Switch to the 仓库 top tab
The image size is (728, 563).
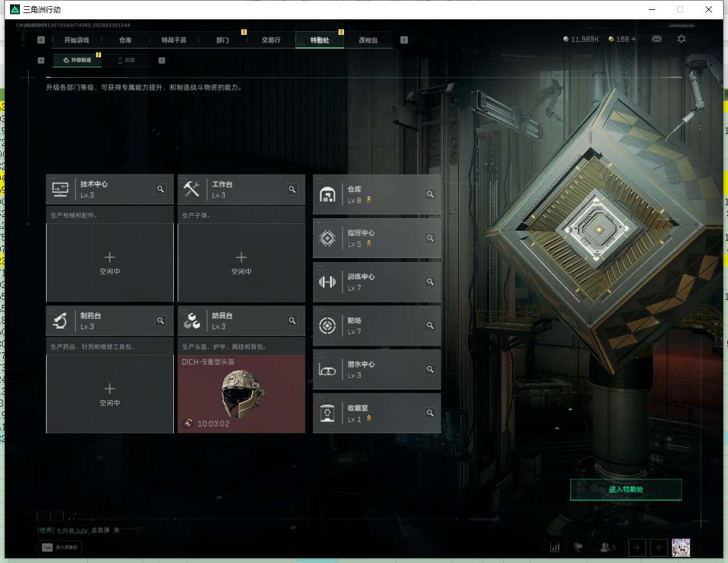coord(125,40)
